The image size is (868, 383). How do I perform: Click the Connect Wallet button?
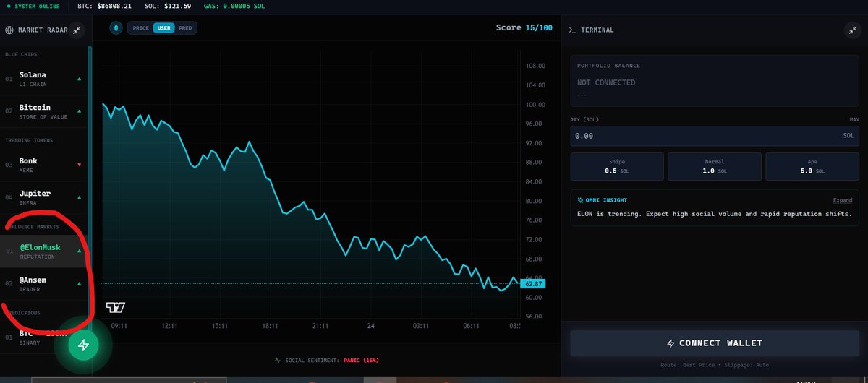coord(715,343)
